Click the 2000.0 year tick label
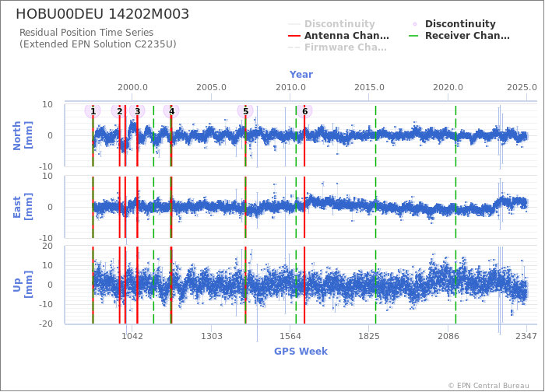The width and height of the screenshot is (545, 392). click(132, 87)
